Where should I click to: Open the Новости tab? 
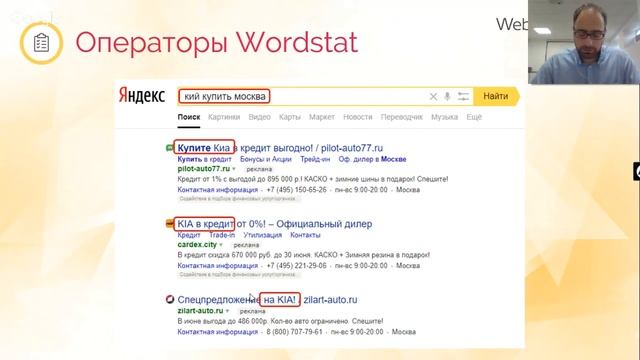coord(358,117)
